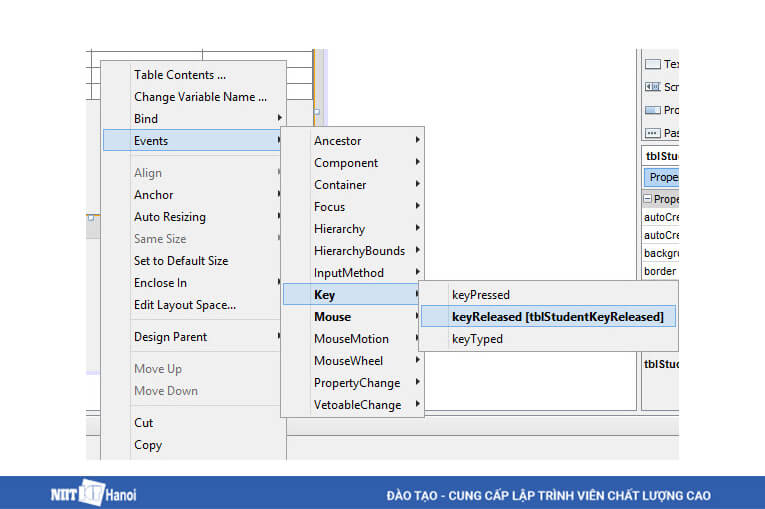Select keyPressed event handler

(548, 295)
